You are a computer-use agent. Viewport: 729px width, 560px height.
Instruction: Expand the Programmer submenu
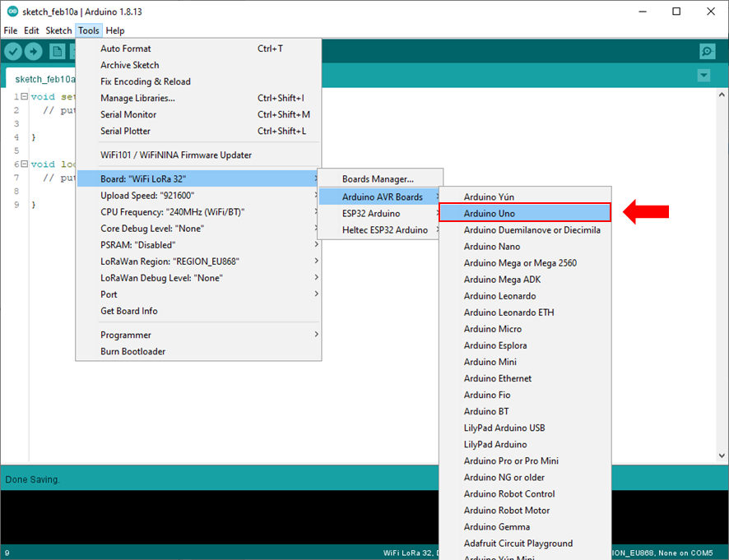(x=198, y=335)
